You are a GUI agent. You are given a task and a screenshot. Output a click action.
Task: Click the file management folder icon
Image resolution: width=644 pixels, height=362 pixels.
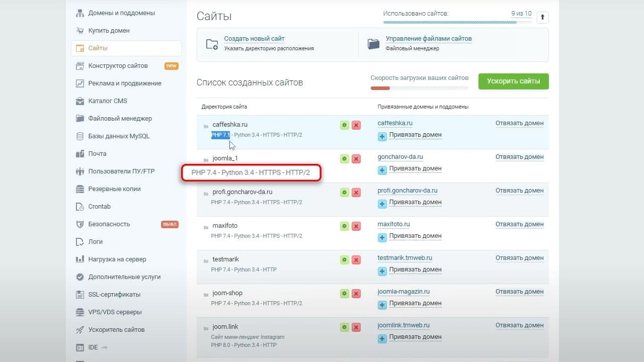373,44
